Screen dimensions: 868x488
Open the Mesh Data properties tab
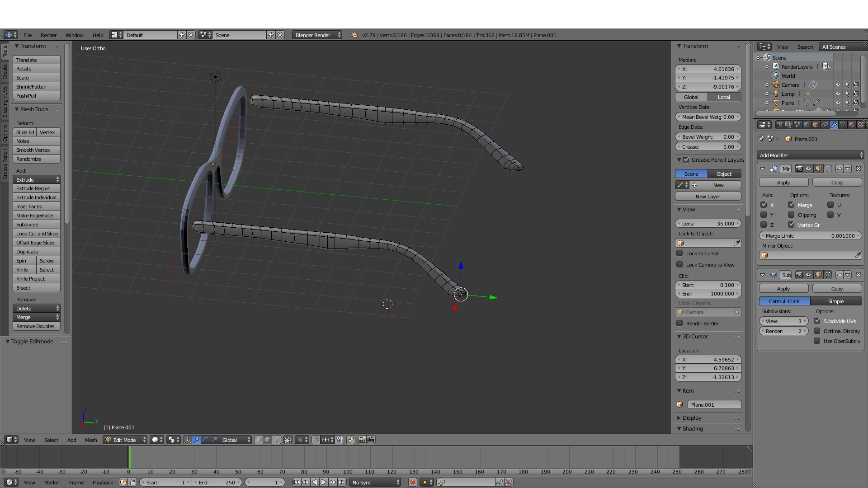(x=843, y=125)
